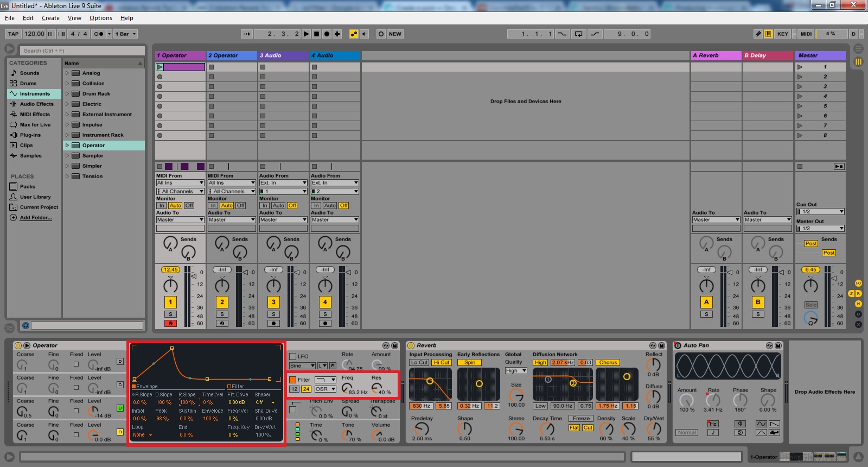Toggle Draw Mode pencil icon

coord(758,34)
